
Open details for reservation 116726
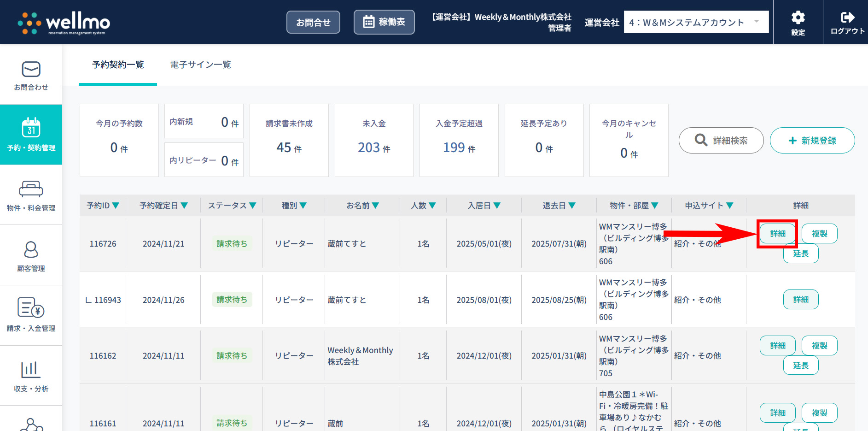pyautogui.click(x=778, y=234)
